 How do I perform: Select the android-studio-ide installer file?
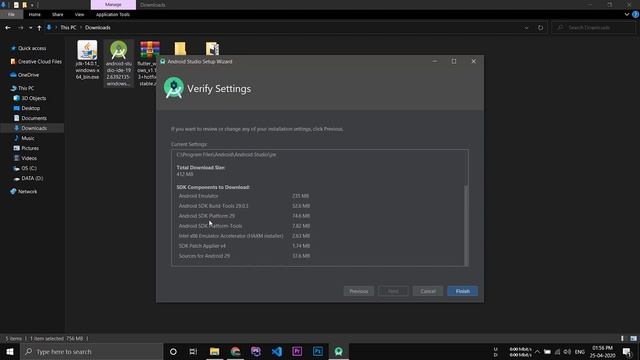coord(119,63)
